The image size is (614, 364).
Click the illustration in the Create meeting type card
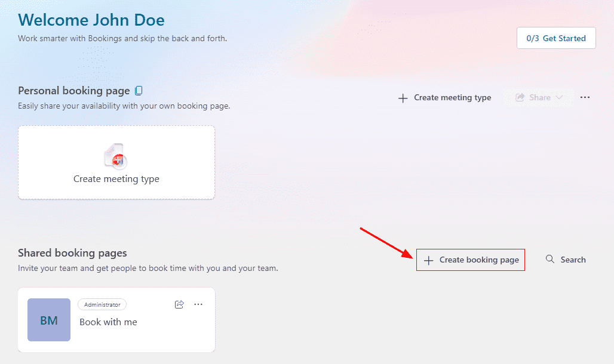[116, 156]
